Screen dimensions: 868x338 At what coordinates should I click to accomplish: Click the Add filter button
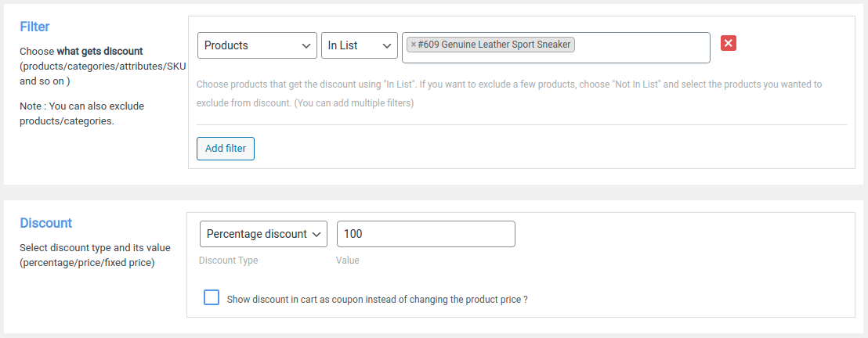[226, 149]
